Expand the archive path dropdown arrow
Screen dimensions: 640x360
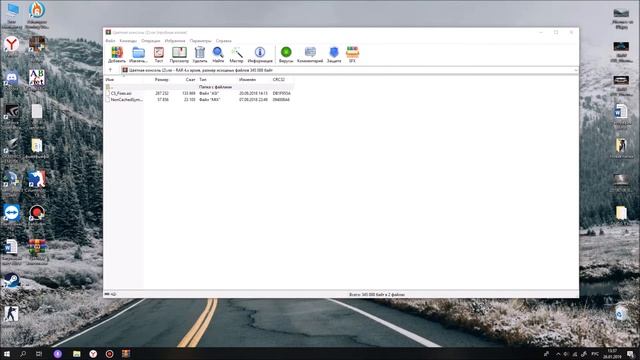(575, 70)
